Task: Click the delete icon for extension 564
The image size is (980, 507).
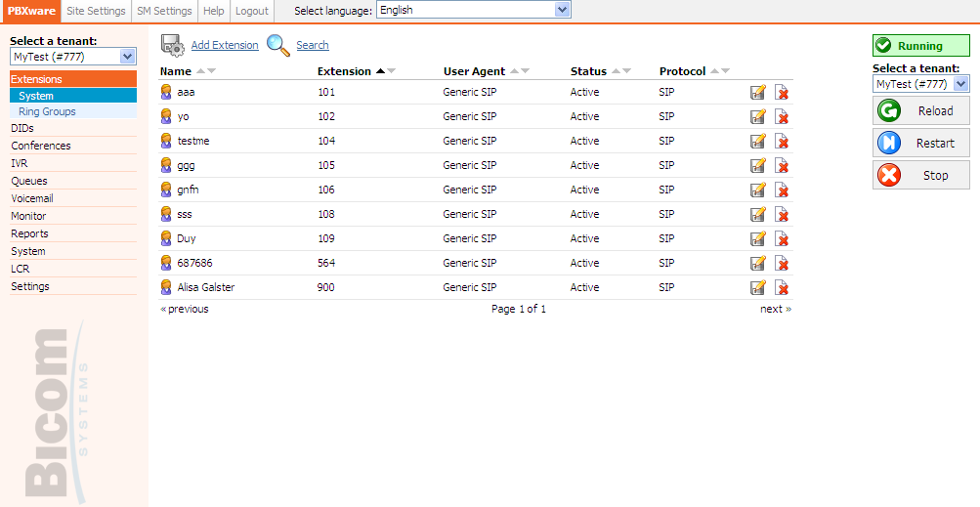Action: click(782, 264)
